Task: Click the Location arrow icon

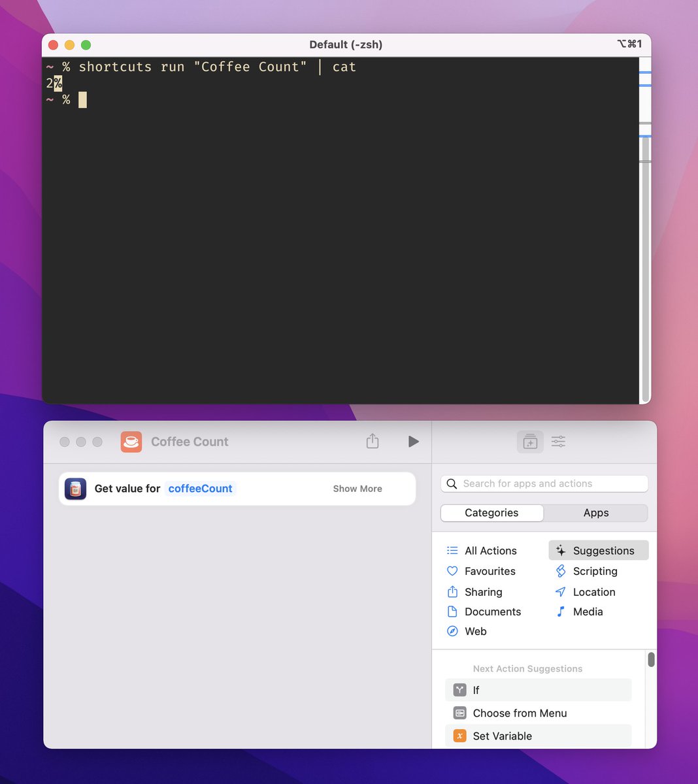Action: tap(561, 592)
